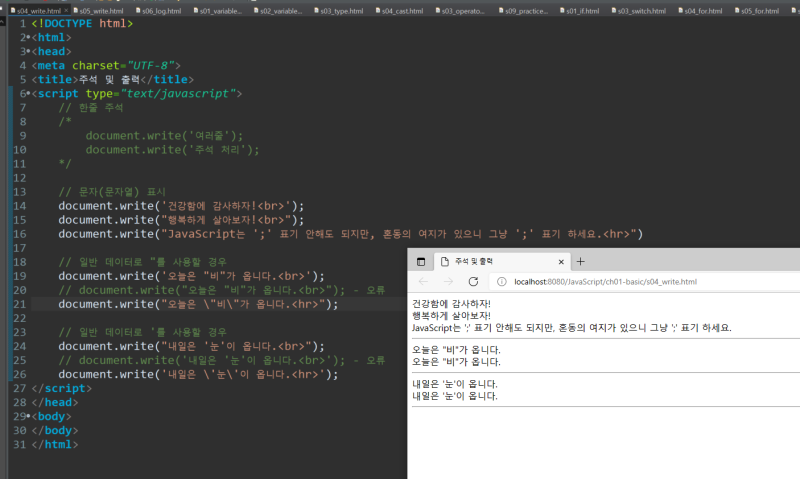Screen dimensions: 800x479
Task: Open the s05_for.html editor tab
Action: (757, 11)
